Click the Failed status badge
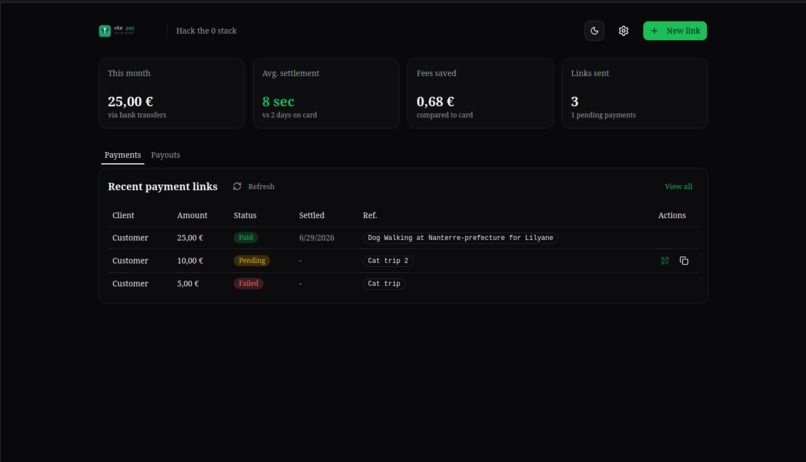The height and width of the screenshot is (462, 806). (248, 284)
